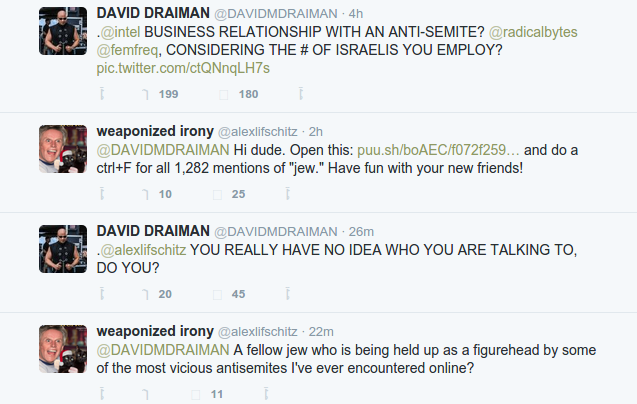Favorite the tweet with 180 favorites
The image size is (637, 404).
[223, 94]
